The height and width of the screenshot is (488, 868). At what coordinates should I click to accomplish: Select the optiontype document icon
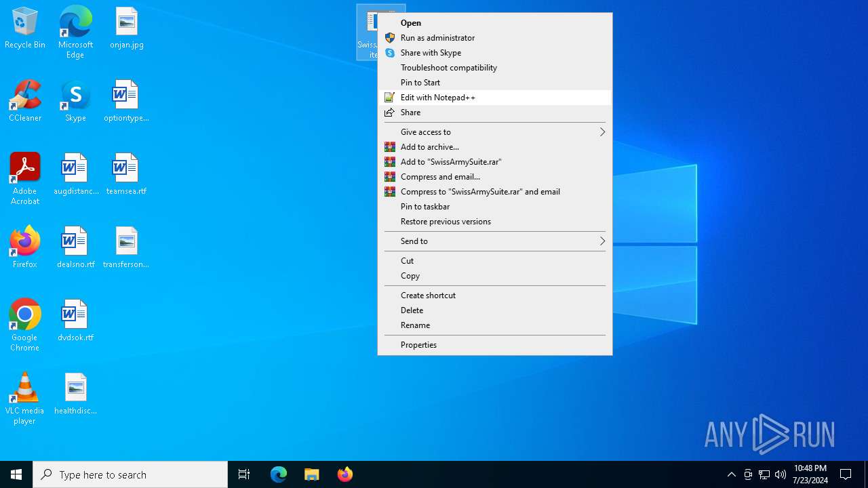coord(127,102)
